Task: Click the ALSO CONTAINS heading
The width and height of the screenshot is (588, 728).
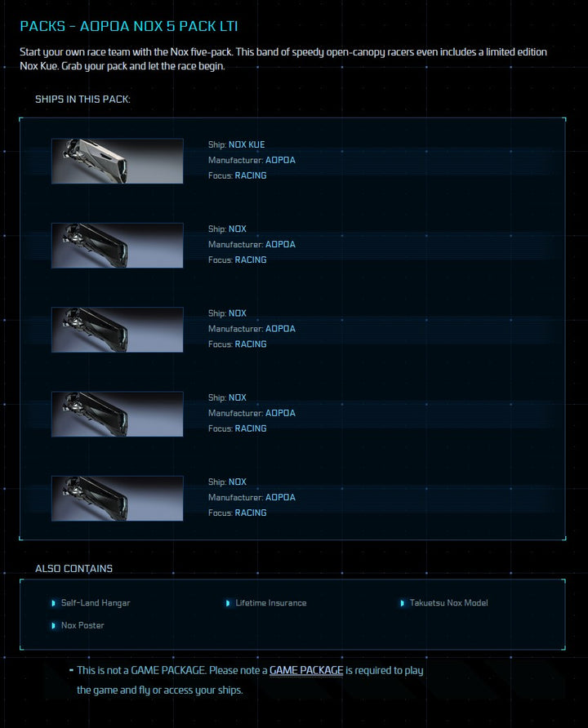Action: 73,568
